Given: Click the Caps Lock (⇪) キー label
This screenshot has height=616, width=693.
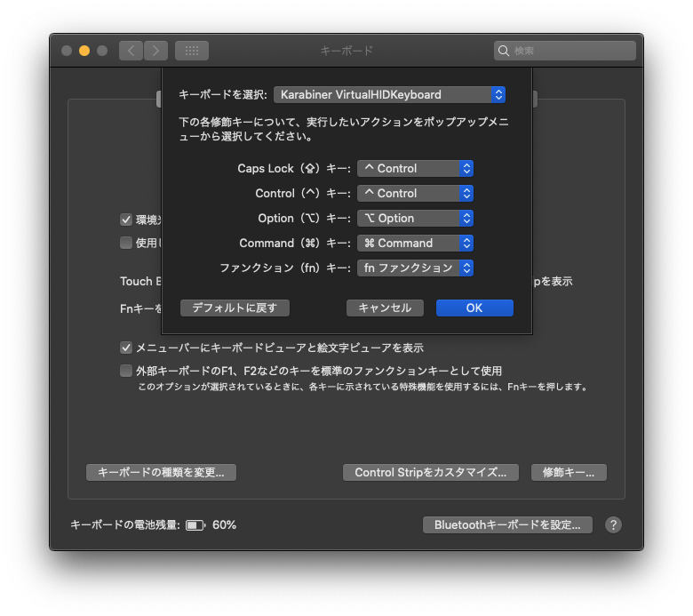Looking at the screenshot, I should (x=294, y=169).
